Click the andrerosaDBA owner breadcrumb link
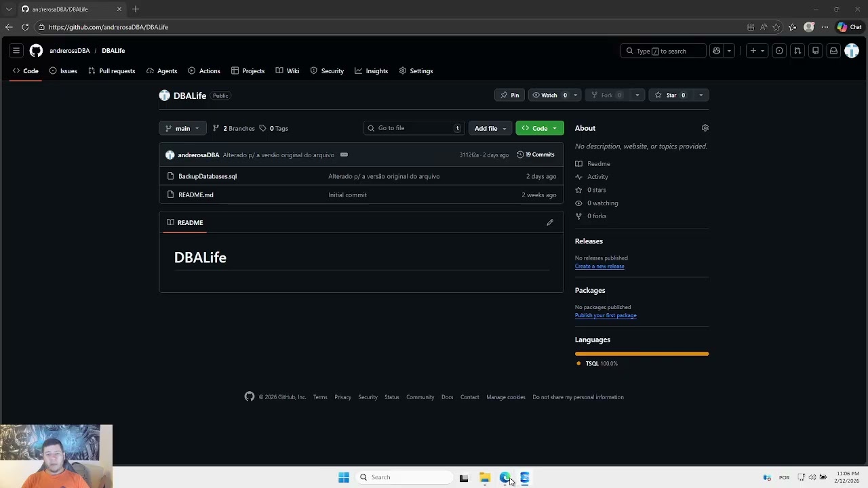 pyautogui.click(x=69, y=51)
